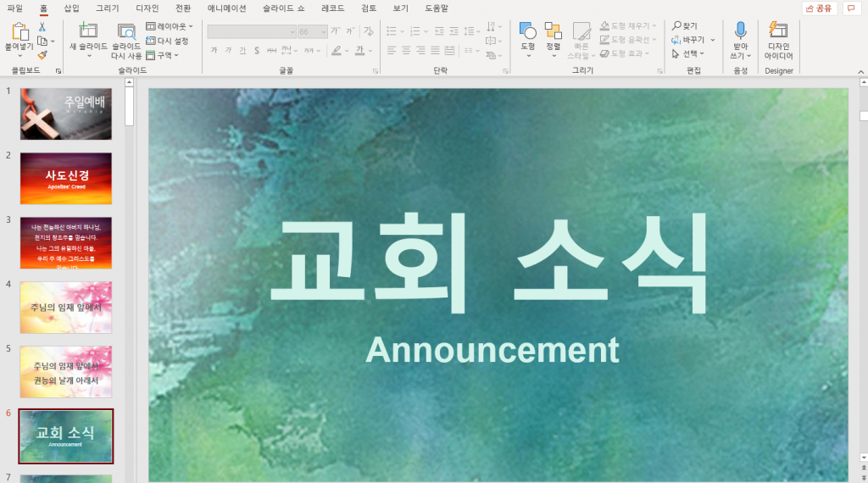Open the Layout (레이아웃) dropdown

click(170, 26)
